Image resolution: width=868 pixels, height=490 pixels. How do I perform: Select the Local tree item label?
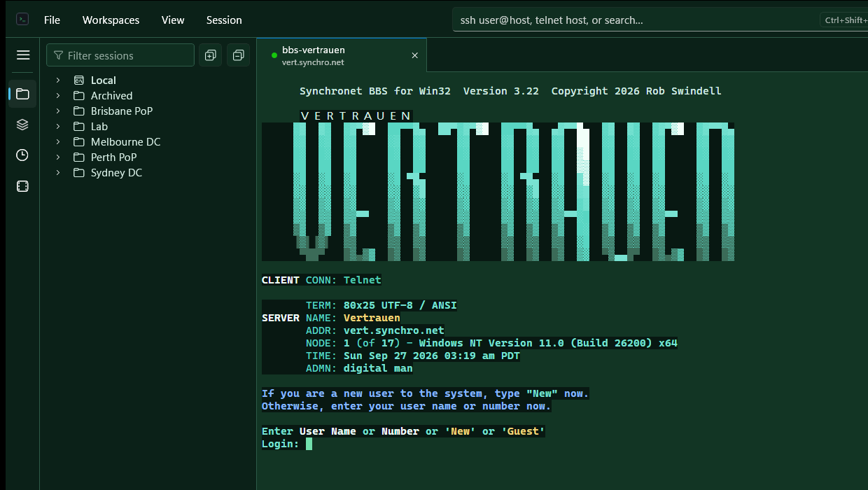(x=104, y=80)
